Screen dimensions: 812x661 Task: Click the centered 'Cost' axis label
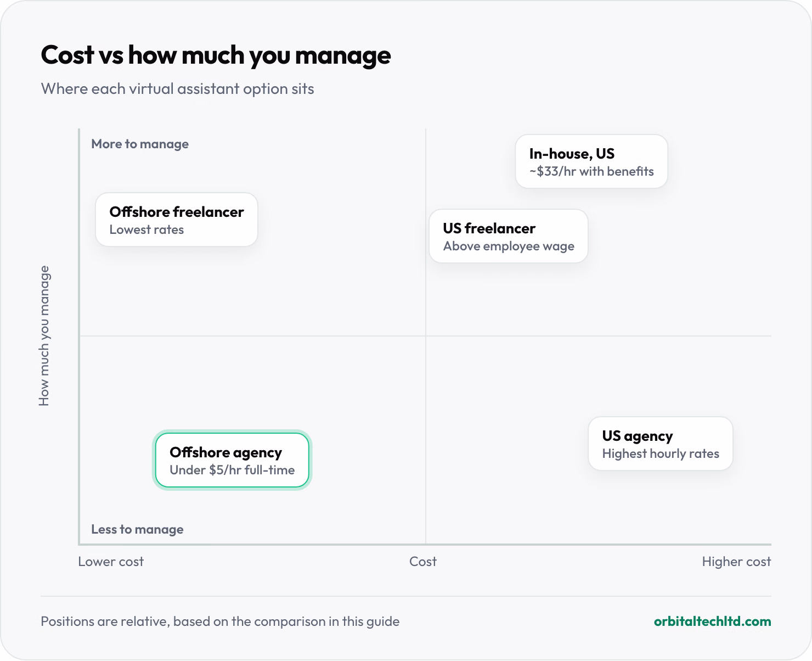tap(423, 562)
